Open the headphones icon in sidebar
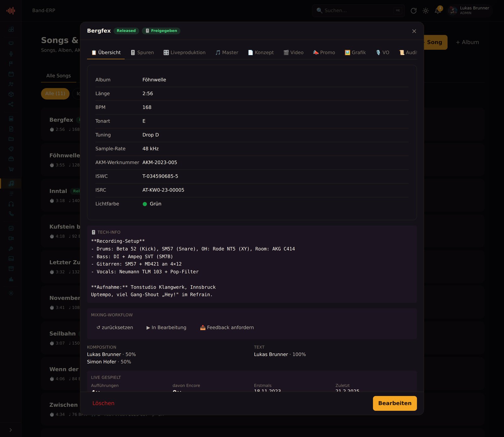Image resolution: width=504 pixels, height=437 pixels. pyautogui.click(x=11, y=204)
